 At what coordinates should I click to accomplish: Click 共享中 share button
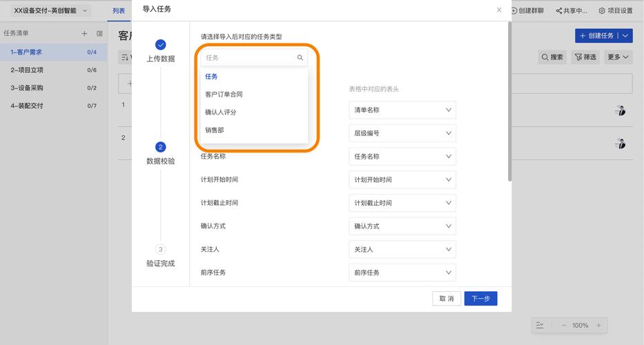[572, 10]
